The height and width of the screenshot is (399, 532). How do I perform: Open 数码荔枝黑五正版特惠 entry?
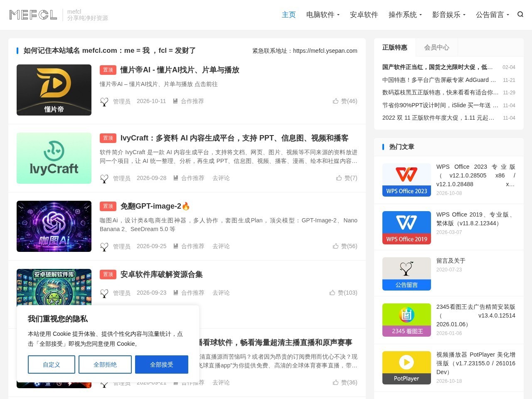441,92
